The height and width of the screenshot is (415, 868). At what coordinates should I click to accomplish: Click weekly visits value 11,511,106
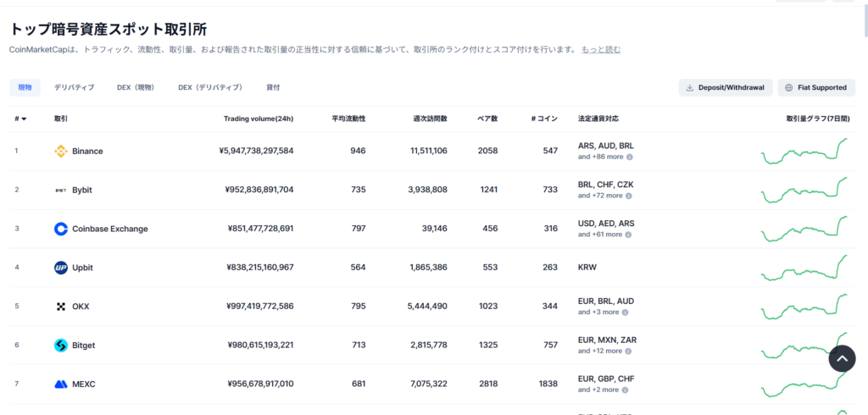(429, 151)
